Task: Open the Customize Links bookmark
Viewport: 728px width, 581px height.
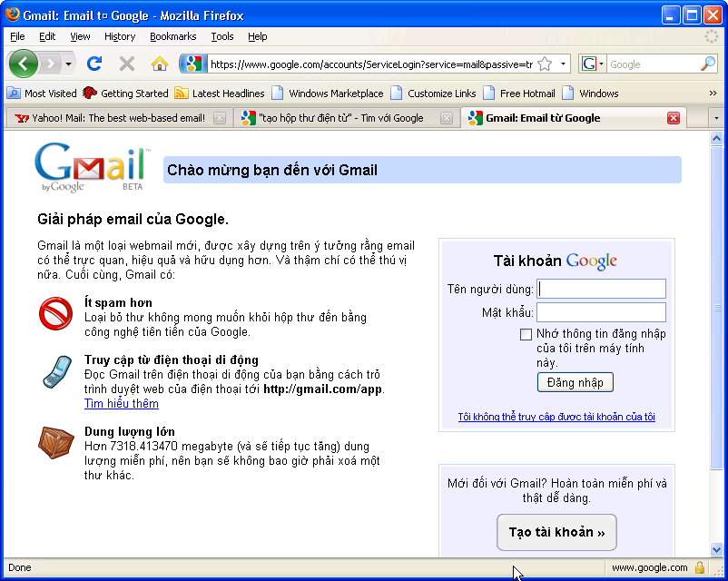Action: pos(433,94)
